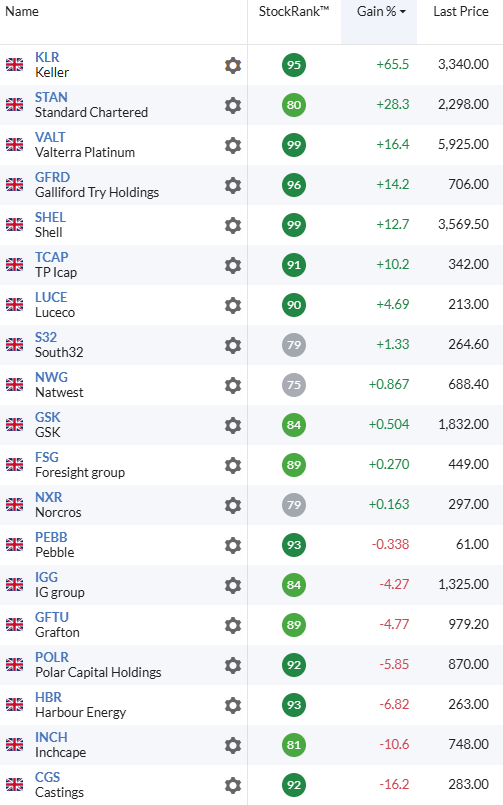Open row settings gear for GSK

[233, 425]
